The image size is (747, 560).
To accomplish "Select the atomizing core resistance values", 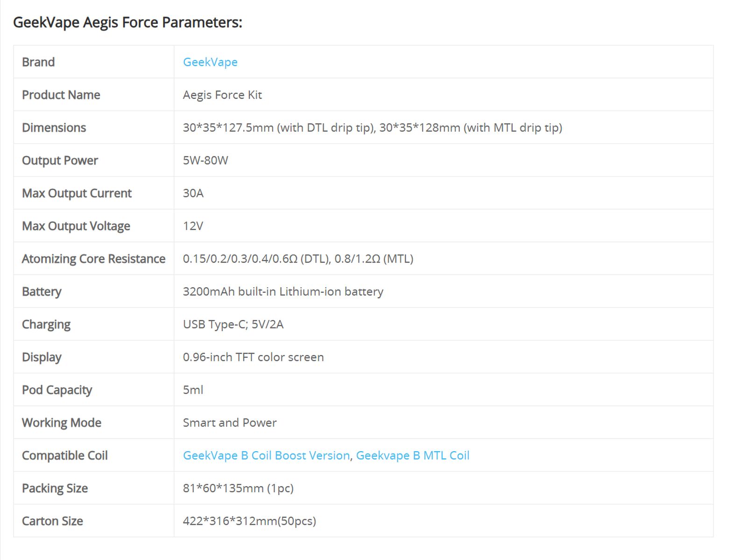I will pyautogui.click(x=298, y=259).
